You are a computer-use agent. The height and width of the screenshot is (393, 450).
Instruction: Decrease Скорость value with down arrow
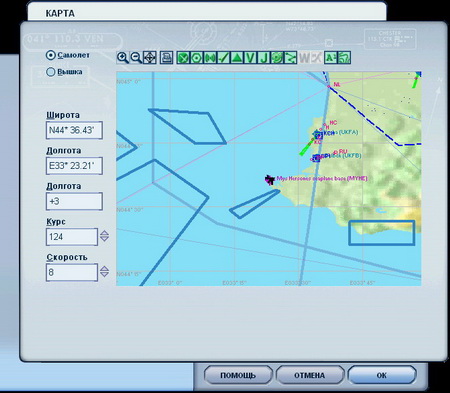coord(104,275)
